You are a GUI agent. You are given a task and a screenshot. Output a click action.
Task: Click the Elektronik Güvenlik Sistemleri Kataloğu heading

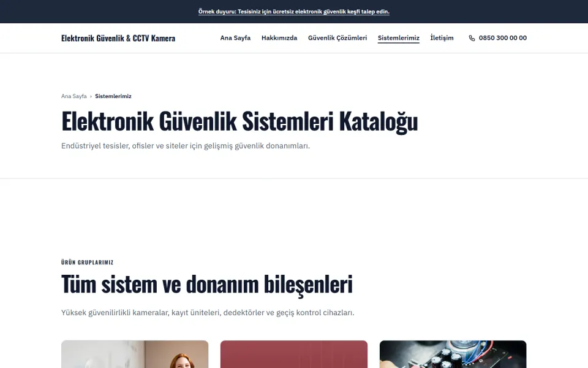point(239,121)
